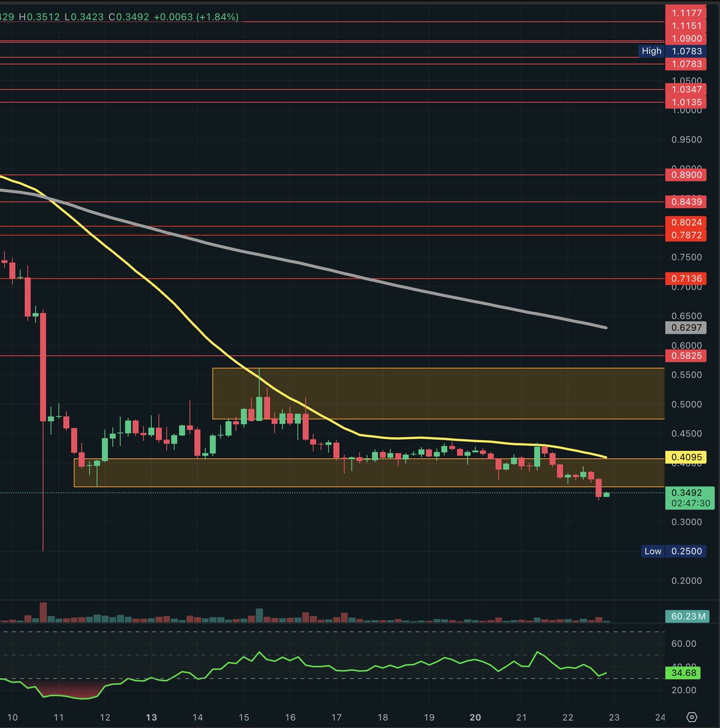Viewport: 720px width, 728px height.
Task: Click the high value H0.3512 in header
Action: (x=39, y=17)
